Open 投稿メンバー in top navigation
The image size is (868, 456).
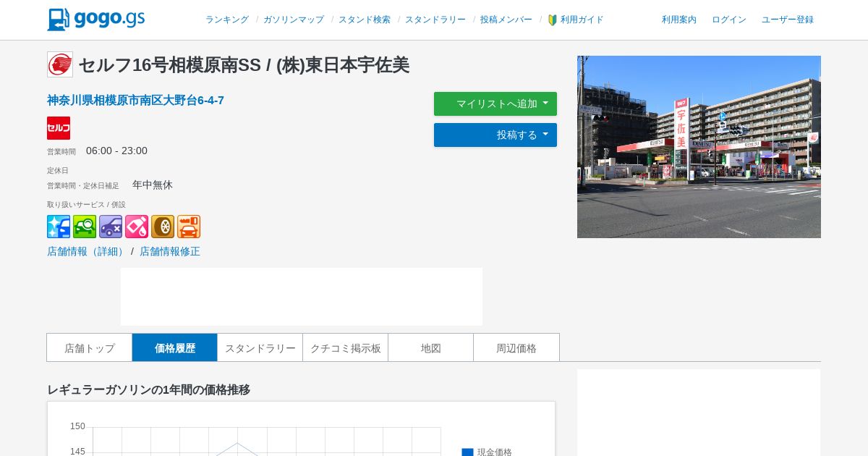(506, 20)
